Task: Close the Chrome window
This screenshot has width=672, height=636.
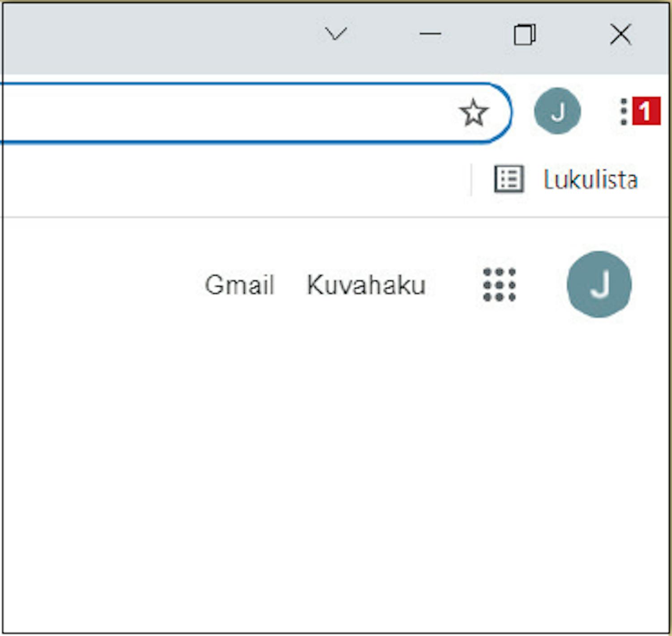Action: point(620,35)
